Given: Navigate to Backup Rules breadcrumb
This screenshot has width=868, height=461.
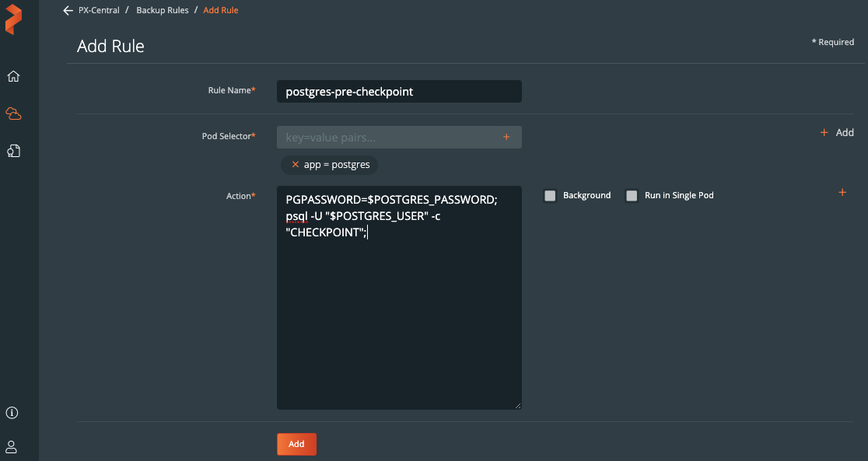Looking at the screenshot, I should pos(163,11).
